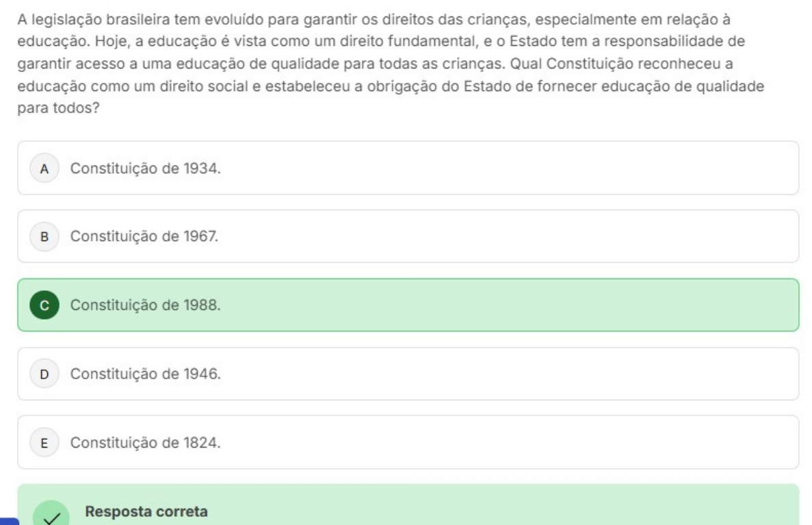Choose the answer text 'Constituição de 1967'
812x525 pixels.
pyautogui.click(x=146, y=237)
